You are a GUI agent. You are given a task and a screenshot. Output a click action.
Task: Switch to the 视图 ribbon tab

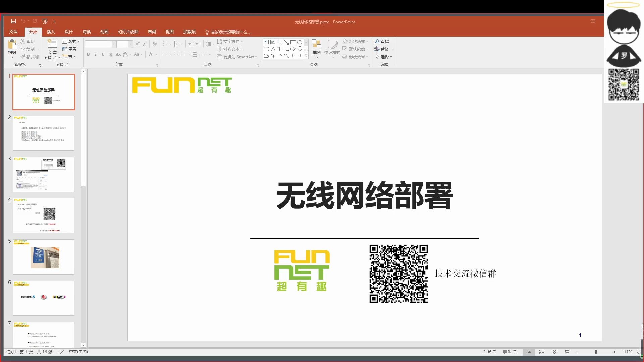click(x=169, y=32)
